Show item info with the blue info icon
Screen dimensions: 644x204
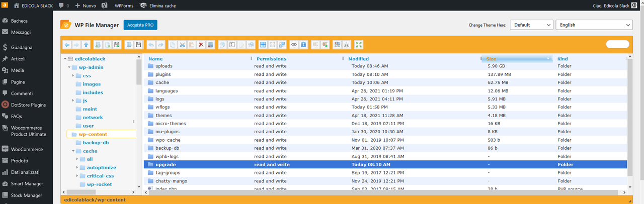point(303,44)
